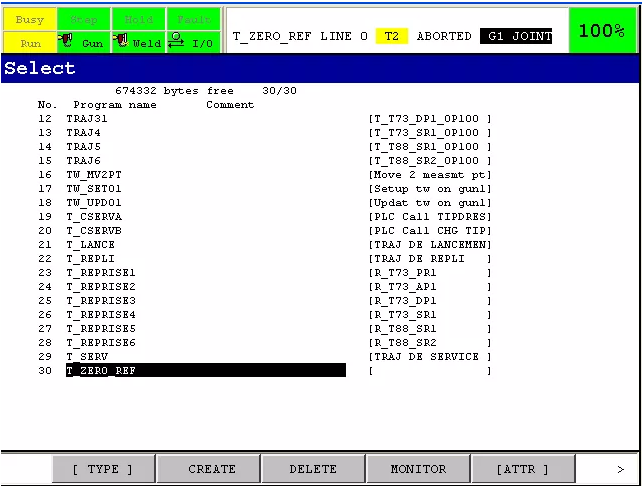This screenshot has height=489, width=644.
Task: Click the Busy status indicator
Action: coord(30,19)
